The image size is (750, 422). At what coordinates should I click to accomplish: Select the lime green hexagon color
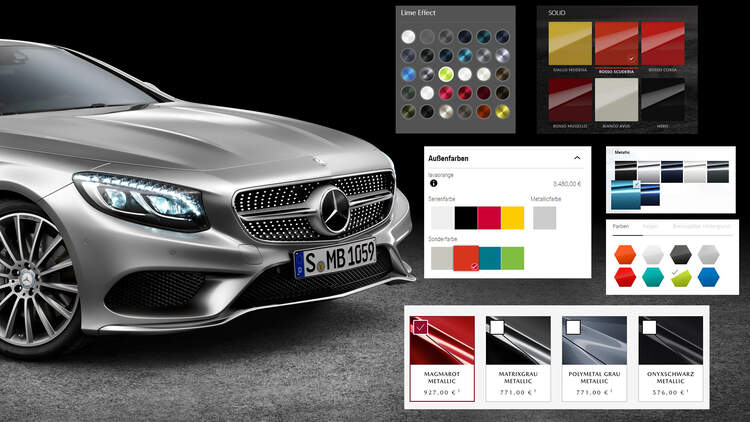[681, 277]
